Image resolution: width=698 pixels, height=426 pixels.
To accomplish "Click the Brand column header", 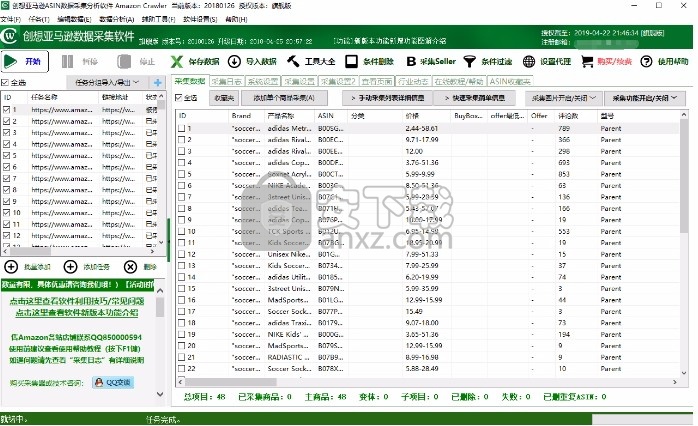I will [x=241, y=116].
